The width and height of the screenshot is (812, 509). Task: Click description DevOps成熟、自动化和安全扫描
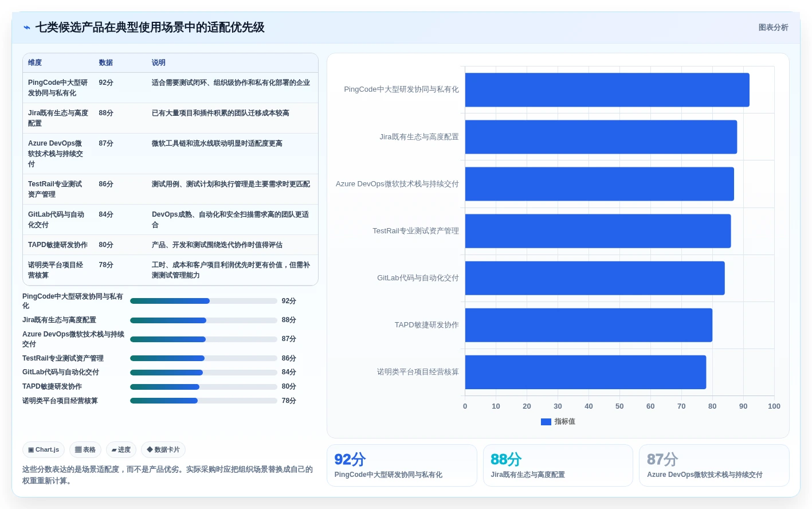(x=230, y=220)
